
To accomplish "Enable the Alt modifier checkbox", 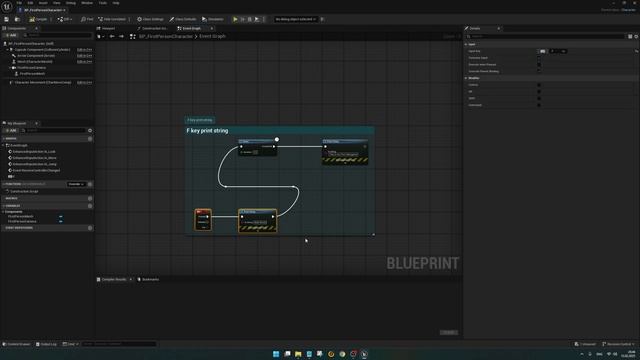I will 539,91.
